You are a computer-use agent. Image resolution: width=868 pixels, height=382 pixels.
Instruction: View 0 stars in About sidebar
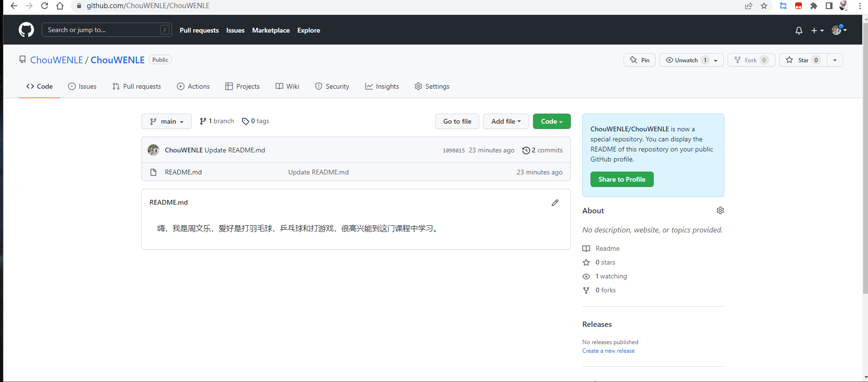599,262
